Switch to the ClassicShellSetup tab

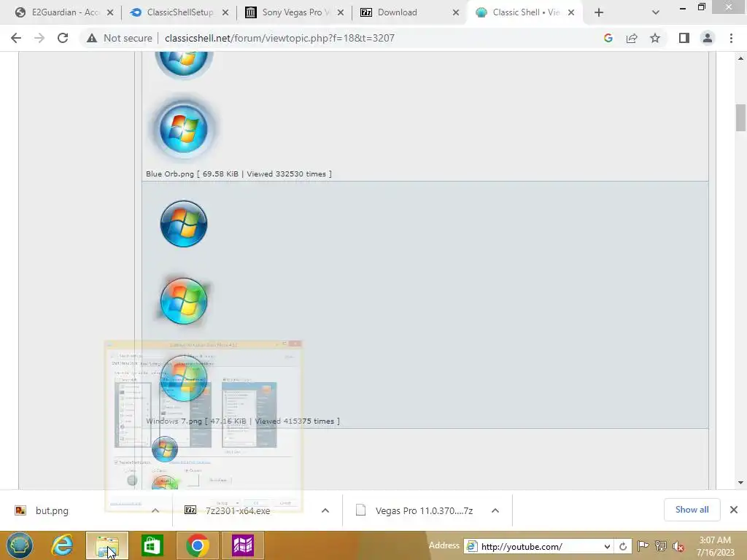coord(179,12)
